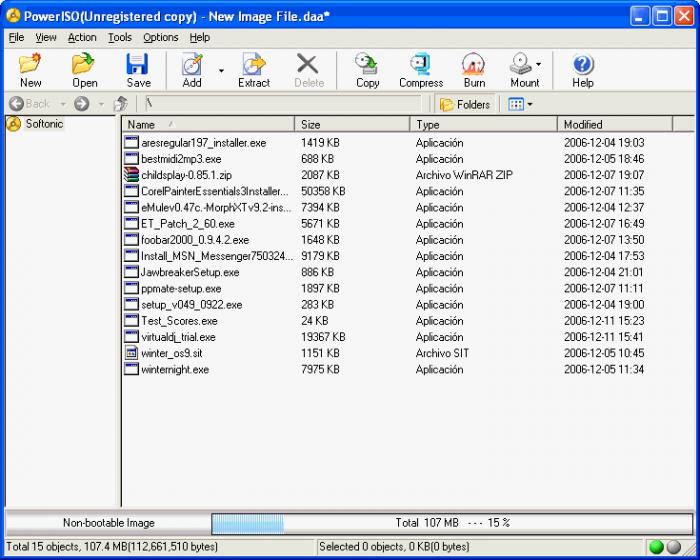The width and height of the screenshot is (700, 560).
Task: Select the Softonic root tree item
Action: (x=44, y=125)
